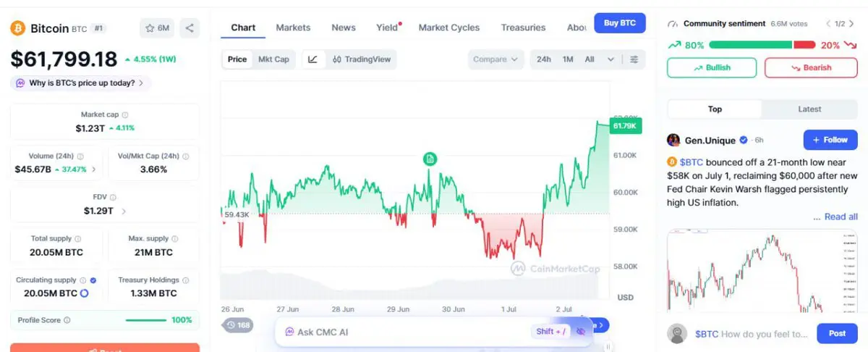This screenshot has width=868, height=352.
Task: Click the news document marker on chart
Action: pos(430,159)
